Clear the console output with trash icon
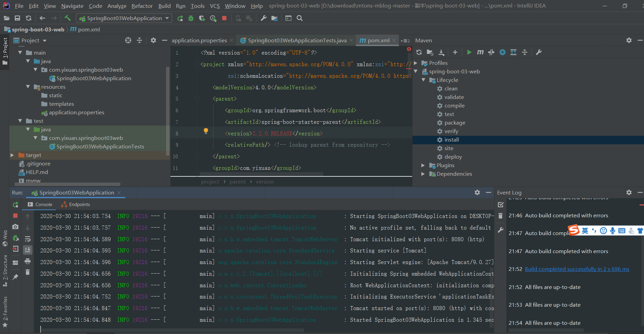644x334 pixels. pos(28,272)
